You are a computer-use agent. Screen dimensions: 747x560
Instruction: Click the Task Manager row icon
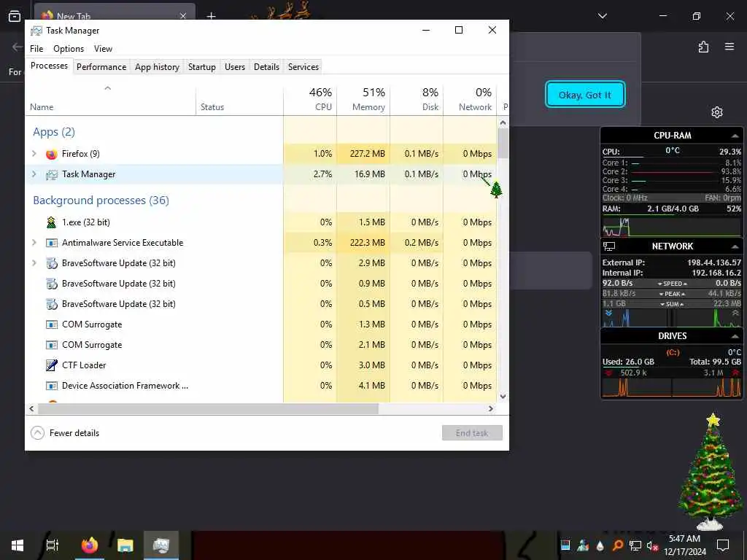pyautogui.click(x=52, y=174)
